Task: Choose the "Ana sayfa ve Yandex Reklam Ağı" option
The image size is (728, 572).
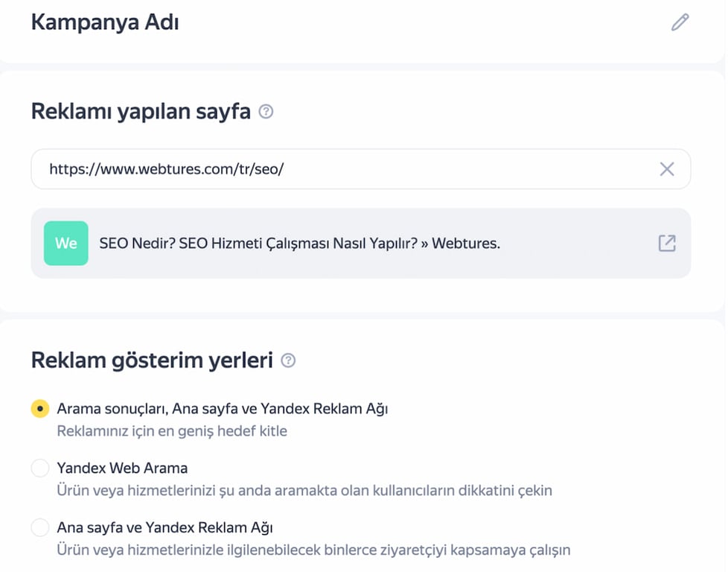Action: [x=41, y=527]
